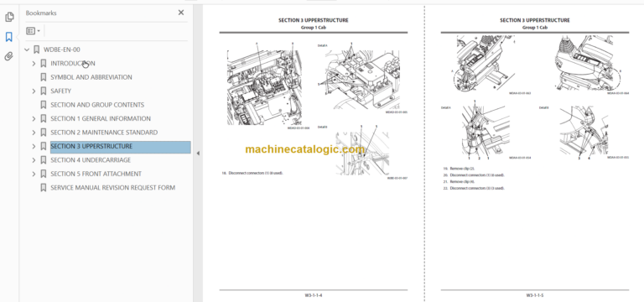644x302 pixels.
Task: Click step 22 Disconnect connectors (3) text
Action: (474, 188)
